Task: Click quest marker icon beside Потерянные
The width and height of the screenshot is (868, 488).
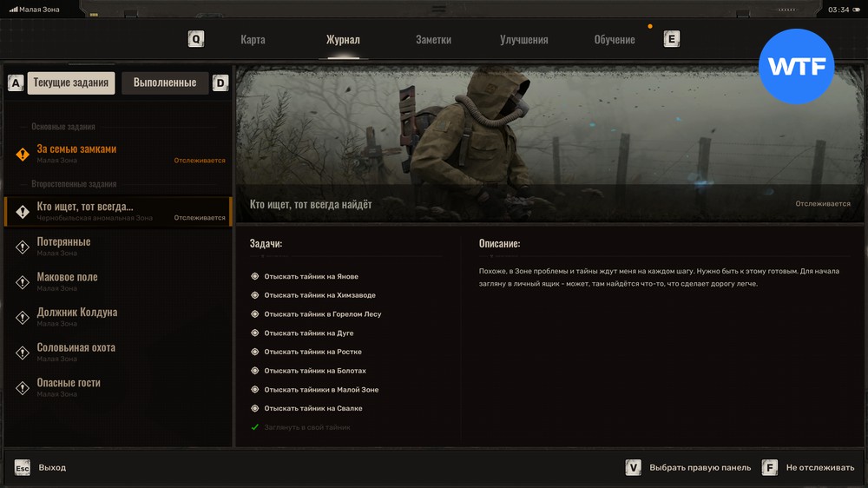Action: 23,247
